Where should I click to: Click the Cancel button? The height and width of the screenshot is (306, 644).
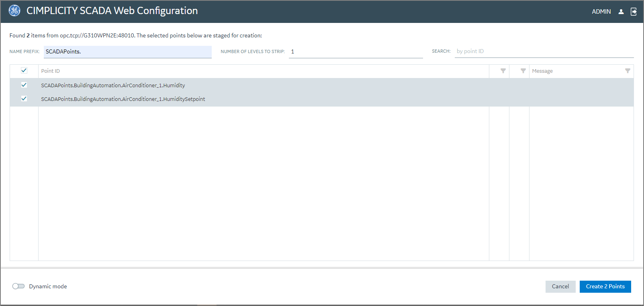(x=560, y=287)
